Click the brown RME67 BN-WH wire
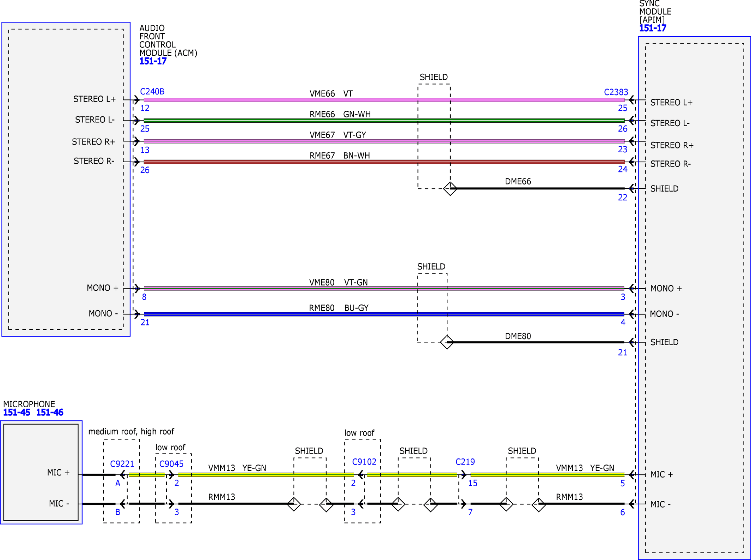Screen dimensions: 751x560 click(247, 162)
